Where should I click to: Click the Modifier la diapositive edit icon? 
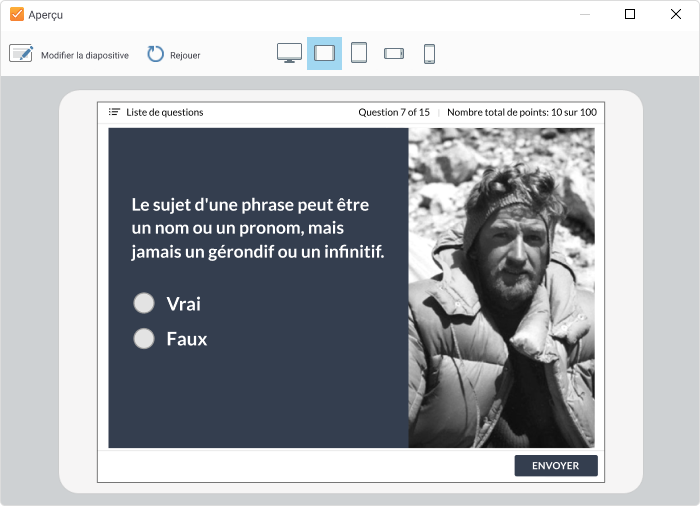coord(21,54)
